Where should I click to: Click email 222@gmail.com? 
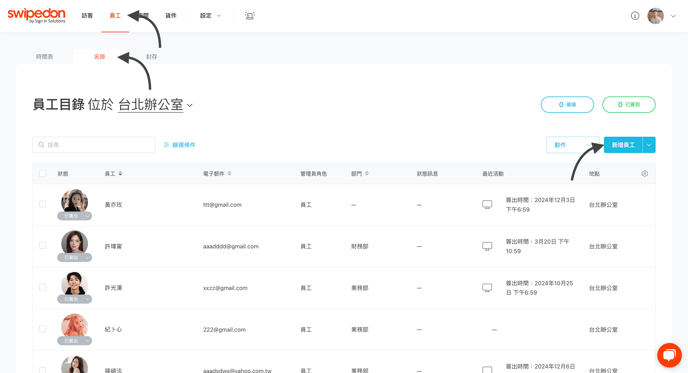click(224, 330)
